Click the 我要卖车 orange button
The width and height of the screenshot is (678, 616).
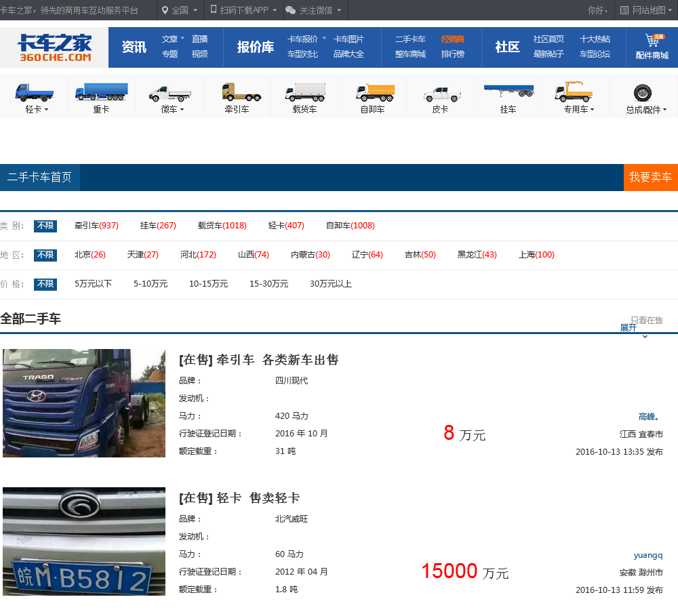pos(650,178)
